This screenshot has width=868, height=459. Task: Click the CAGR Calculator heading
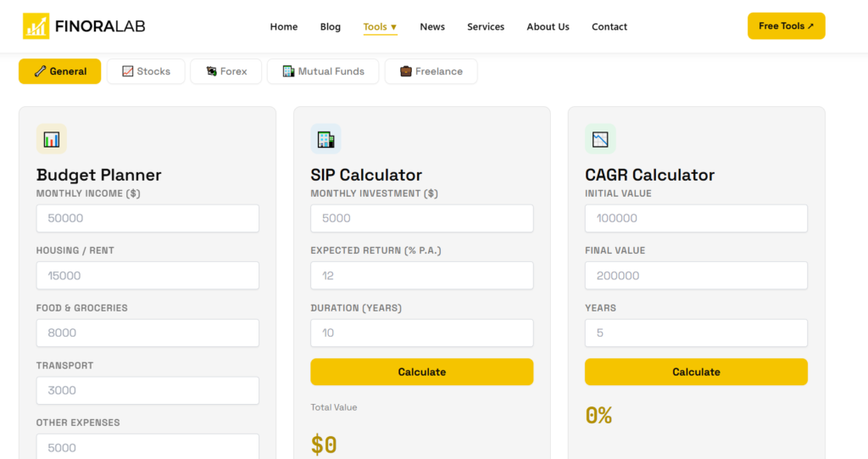[650, 175]
